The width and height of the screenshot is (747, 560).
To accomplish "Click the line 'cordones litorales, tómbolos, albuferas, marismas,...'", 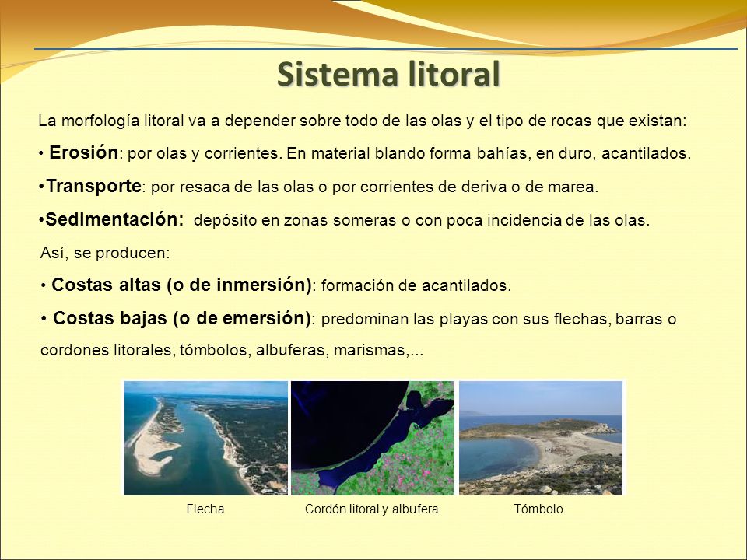I will (x=232, y=351).
